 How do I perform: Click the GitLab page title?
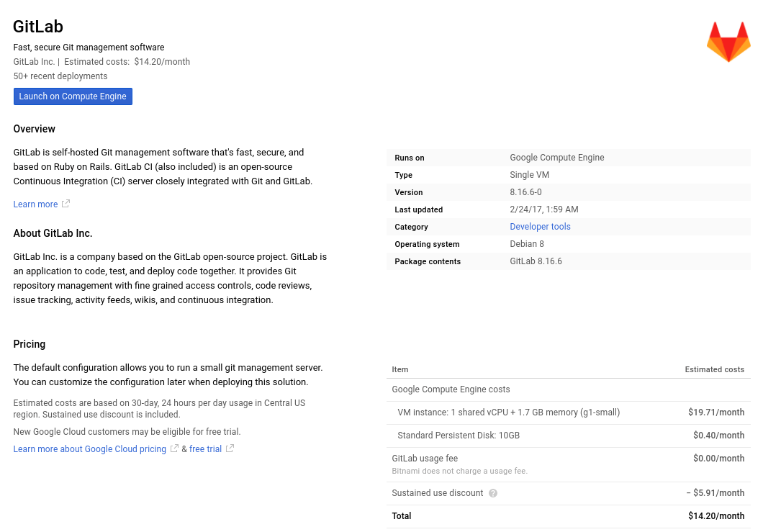click(x=38, y=27)
